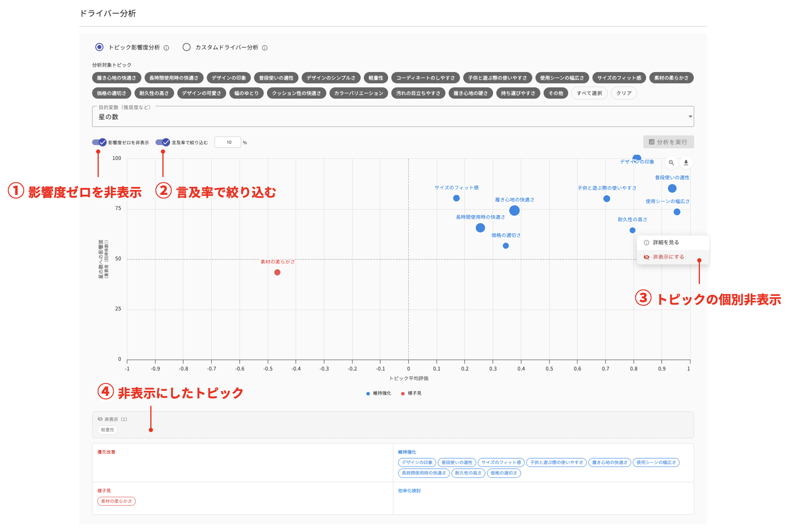Screen dimensions: 794x532
Task: Toggle デザインの印象 in the analysis topic chips
Action: (229, 78)
